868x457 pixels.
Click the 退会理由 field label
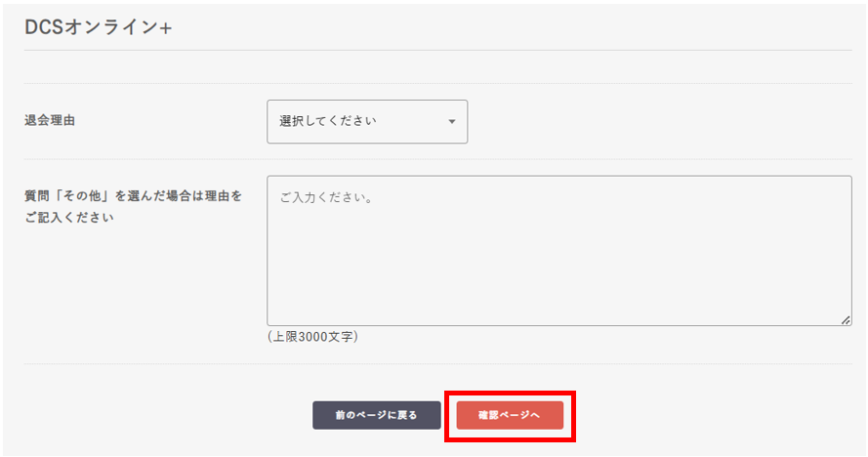50,121
